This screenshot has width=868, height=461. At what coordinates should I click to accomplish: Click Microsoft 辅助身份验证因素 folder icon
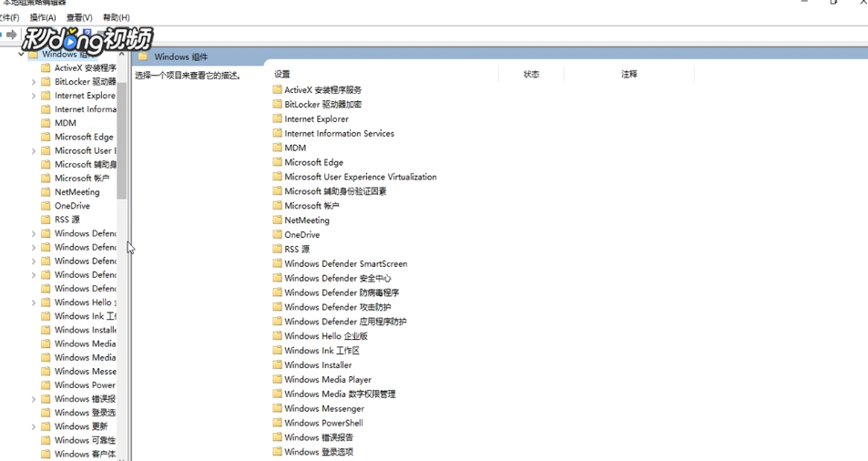click(277, 190)
